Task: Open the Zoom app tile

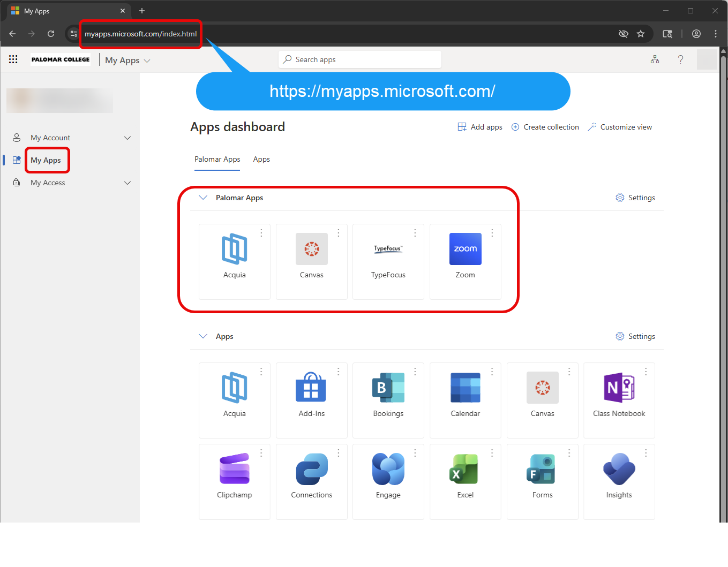Action: tap(465, 256)
